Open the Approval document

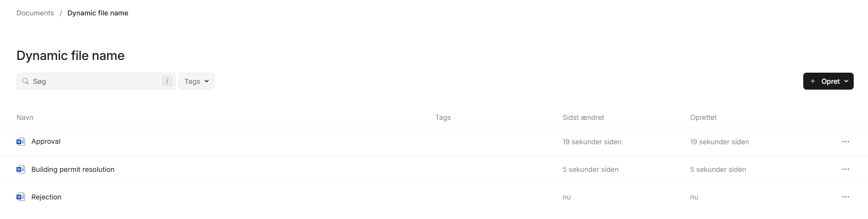click(x=46, y=142)
